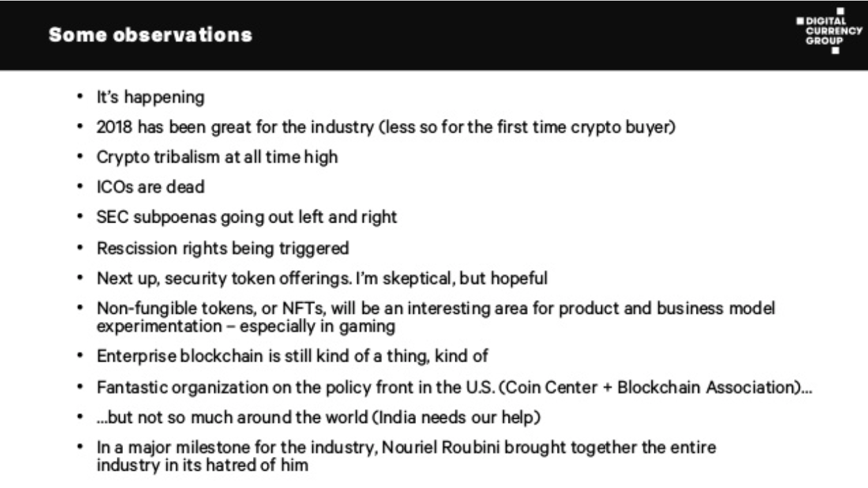Click the "ICOs are dead" bullet

(141, 187)
